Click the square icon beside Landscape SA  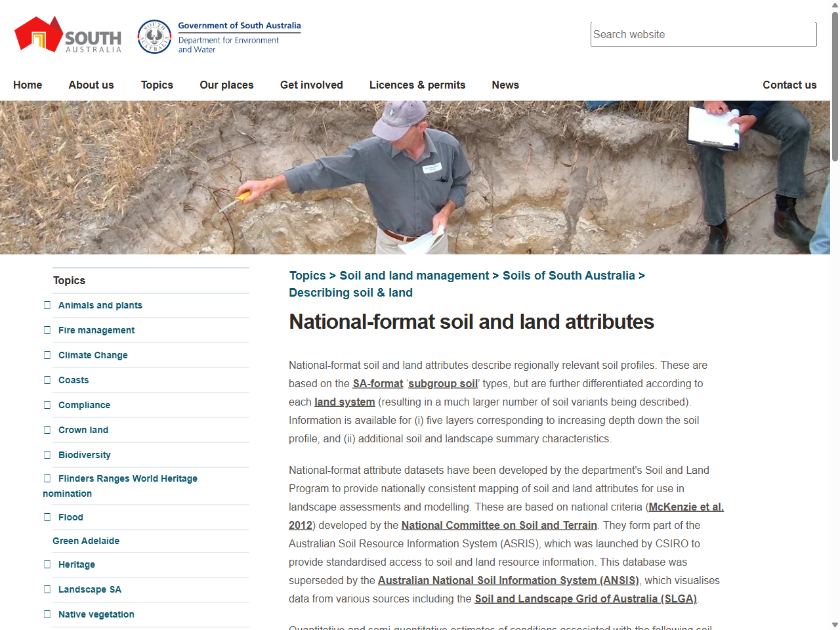click(47, 589)
